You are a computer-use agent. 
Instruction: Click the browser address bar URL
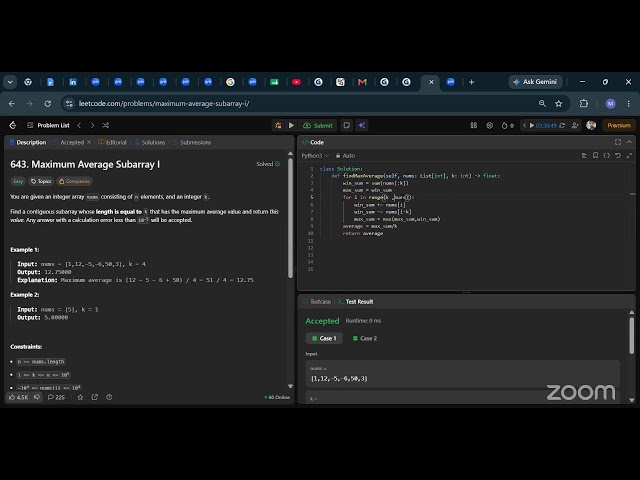tap(164, 104)
